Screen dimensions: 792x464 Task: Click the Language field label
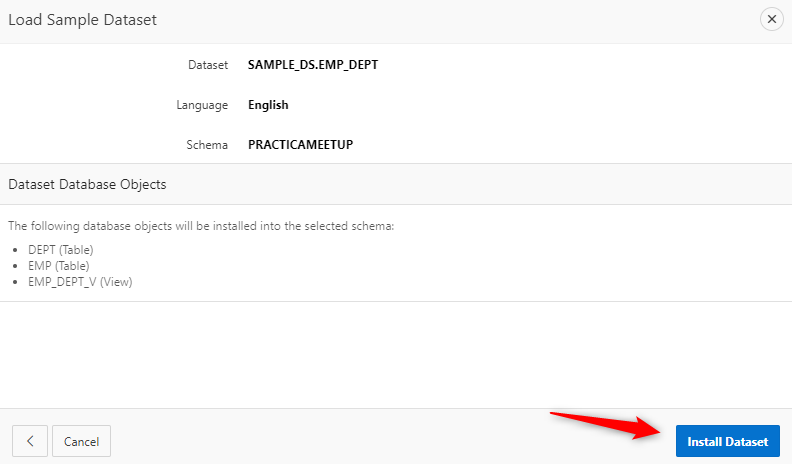203,105
